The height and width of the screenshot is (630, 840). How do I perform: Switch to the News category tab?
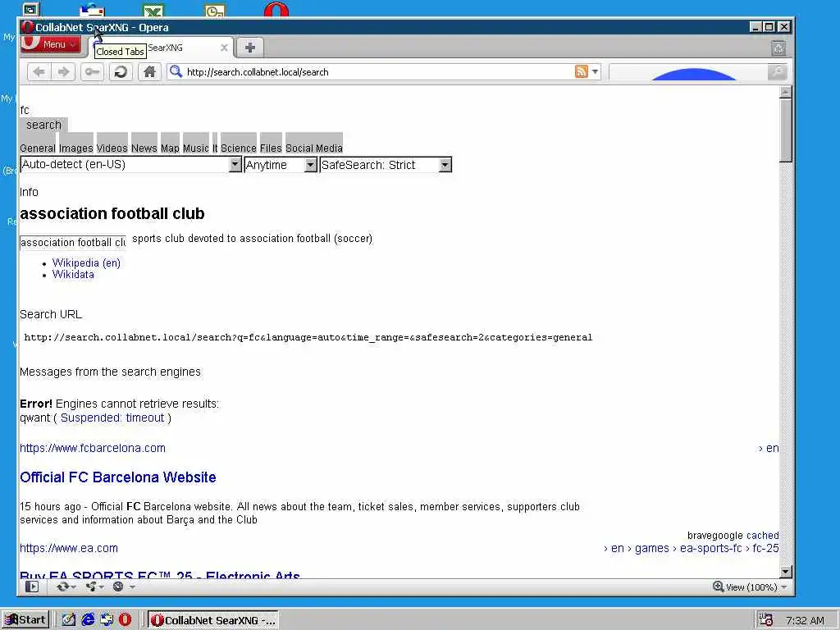pos(144,148)
